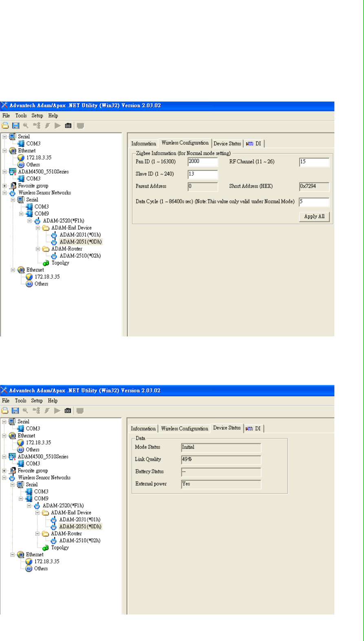Click Save floppy icon in window showing Zigbee Information
The height and width of the screenshot is (641, 364).
point(15,126)
